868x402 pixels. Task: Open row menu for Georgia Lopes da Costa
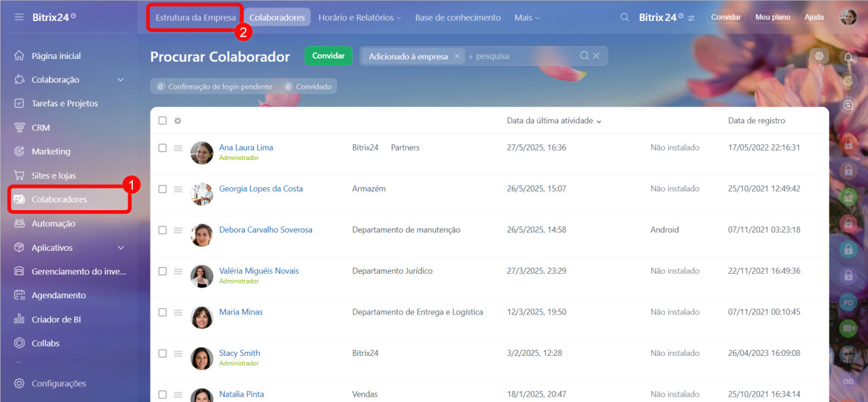point(178,189)
